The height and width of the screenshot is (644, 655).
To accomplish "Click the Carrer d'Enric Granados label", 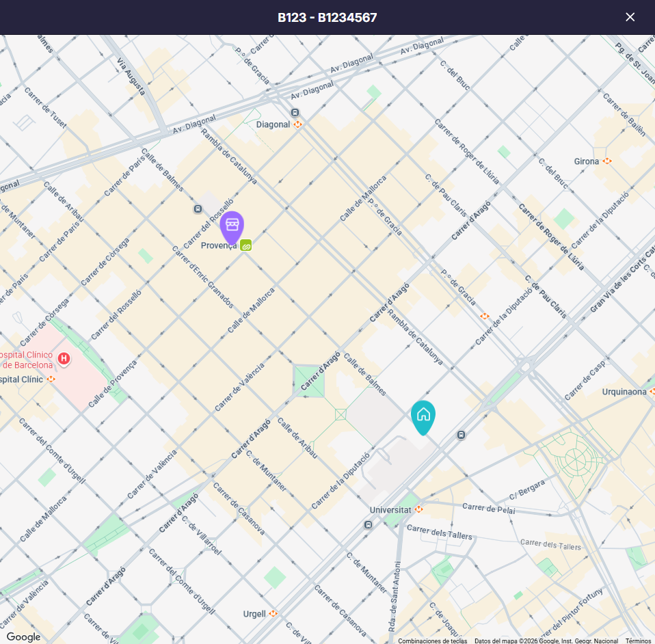I will click(x=203, y=277).
